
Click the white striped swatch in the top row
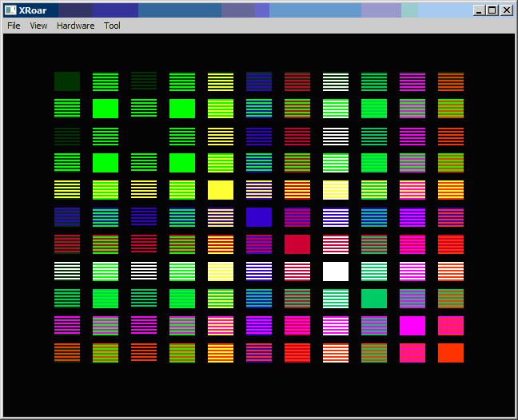tap(336, 81)
